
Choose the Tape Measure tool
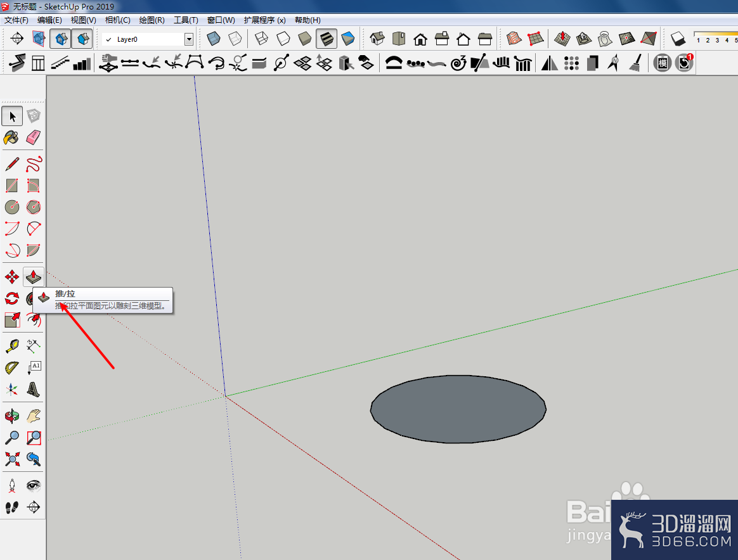click(12, 347)
